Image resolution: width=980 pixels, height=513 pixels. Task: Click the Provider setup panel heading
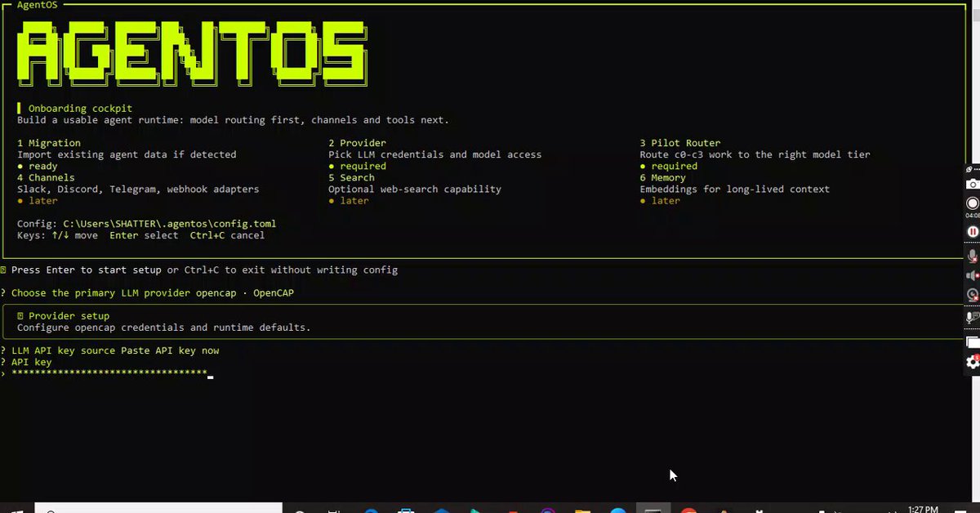69,316
